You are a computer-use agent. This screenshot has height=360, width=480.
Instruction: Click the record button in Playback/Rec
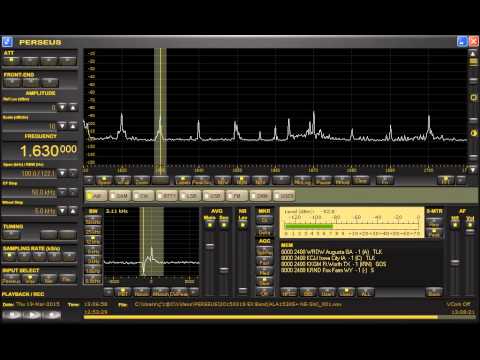(52, 315)
